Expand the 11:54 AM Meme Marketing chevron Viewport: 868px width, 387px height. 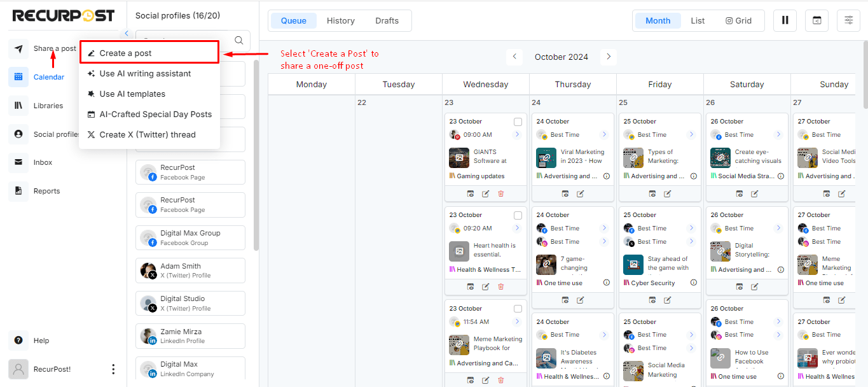tap(517, 322)
